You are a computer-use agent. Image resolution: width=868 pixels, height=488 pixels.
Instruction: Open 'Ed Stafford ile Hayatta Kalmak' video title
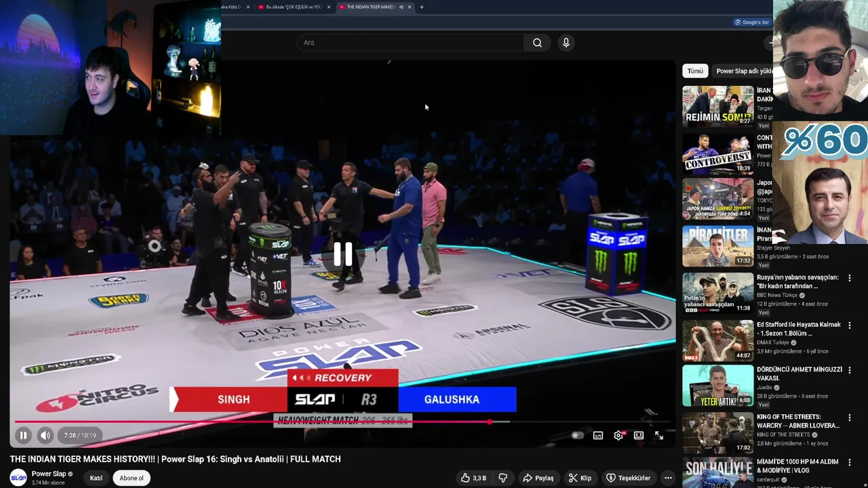click(798, 329)
